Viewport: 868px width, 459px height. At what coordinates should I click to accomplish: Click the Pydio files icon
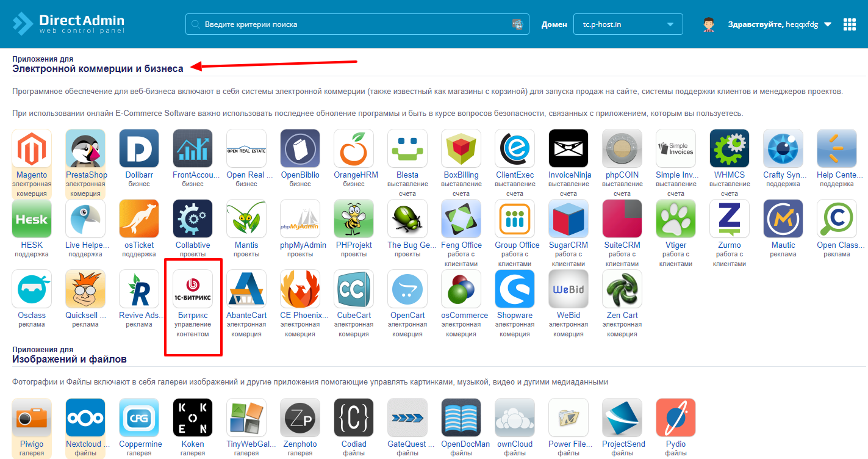pos(676,418)
